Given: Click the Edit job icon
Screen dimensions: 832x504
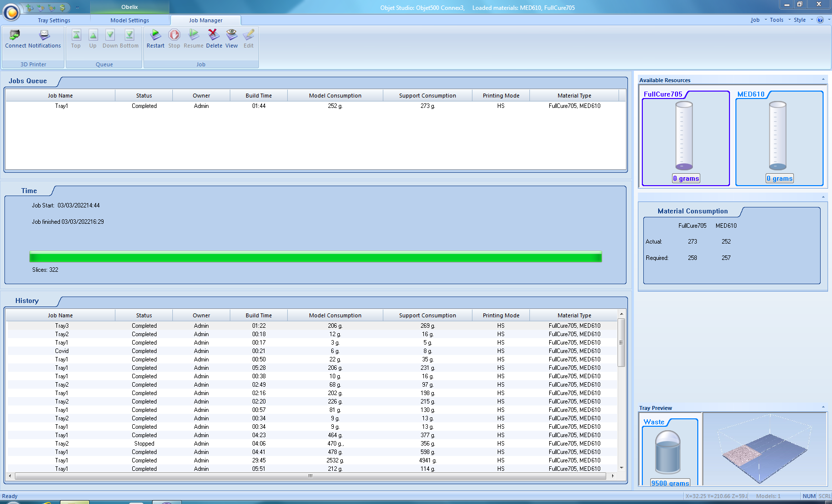Looking at the screenshot, I should [x=249, y=39].
